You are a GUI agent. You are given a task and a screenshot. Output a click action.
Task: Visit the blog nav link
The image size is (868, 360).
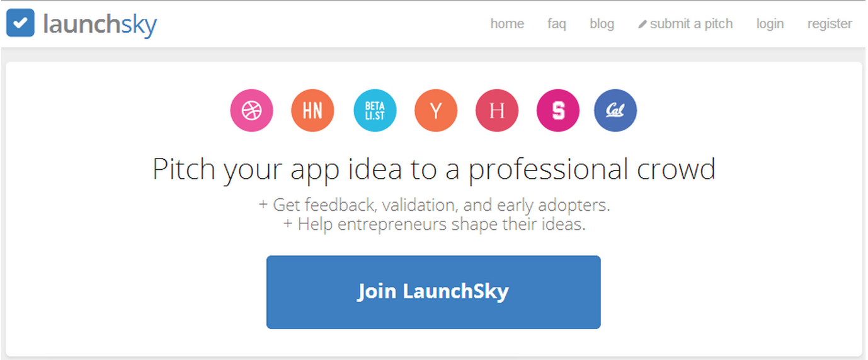click(x=602, y=24)
